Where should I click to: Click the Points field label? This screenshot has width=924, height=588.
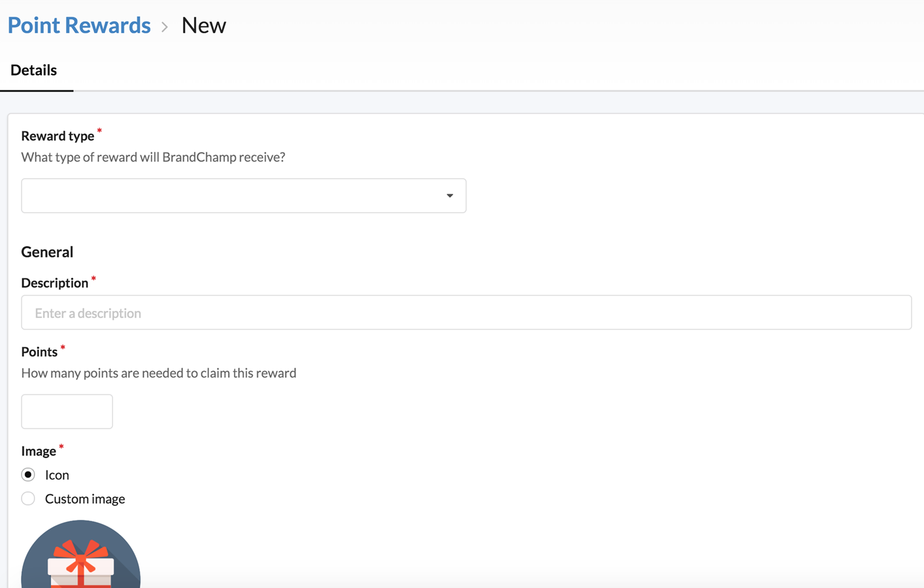pos(39,352)
